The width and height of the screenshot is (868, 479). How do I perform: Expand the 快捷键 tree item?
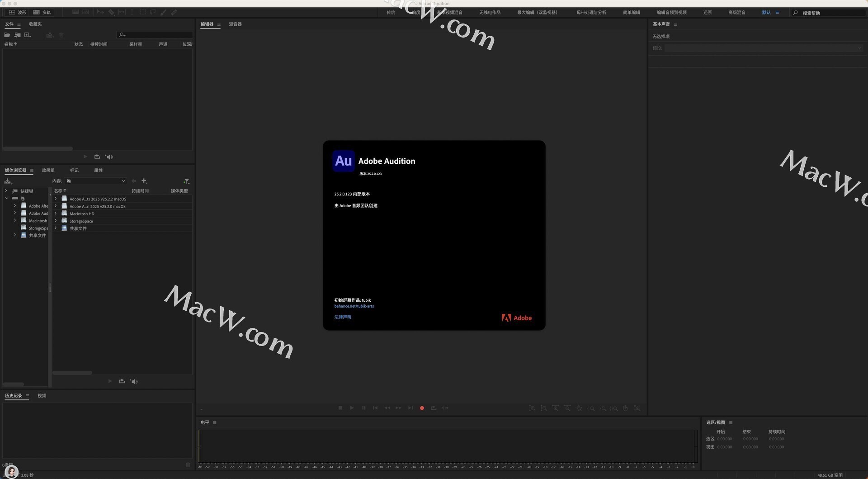(6, 191)
